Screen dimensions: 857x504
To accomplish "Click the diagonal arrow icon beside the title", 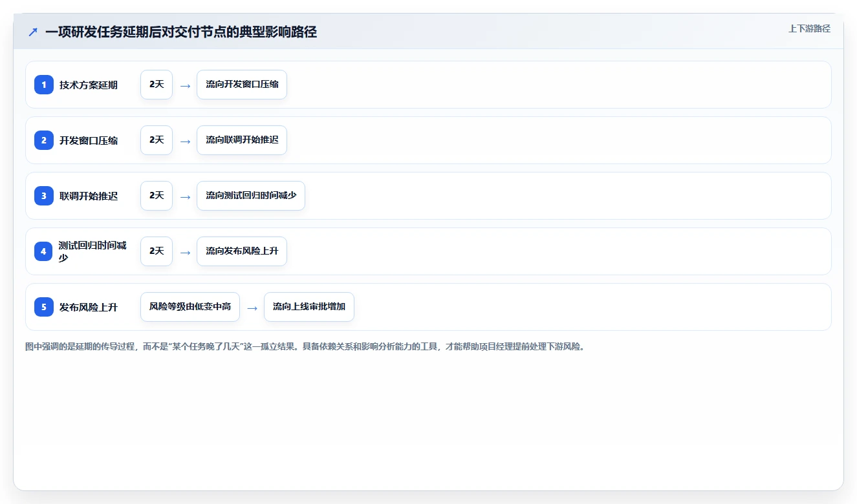I will 33,32.
